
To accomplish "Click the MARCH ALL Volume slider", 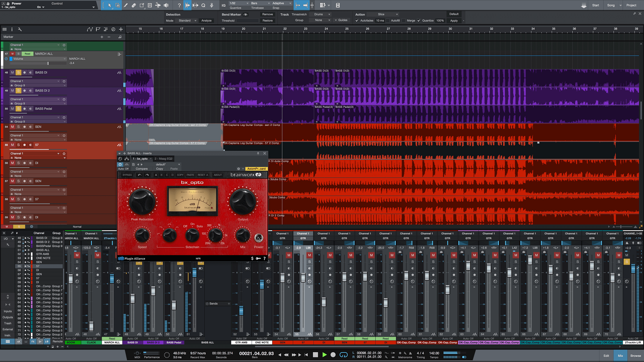I will (48, 63).
